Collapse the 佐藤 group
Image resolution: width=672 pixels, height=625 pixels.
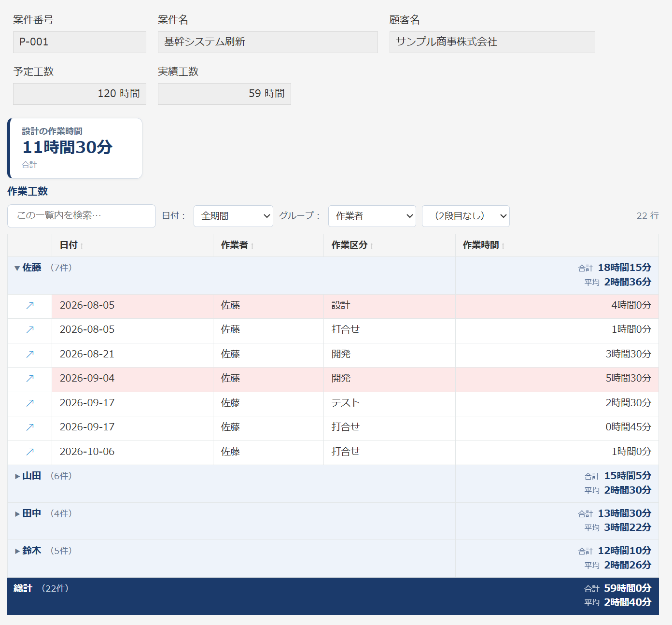point(17,268)
